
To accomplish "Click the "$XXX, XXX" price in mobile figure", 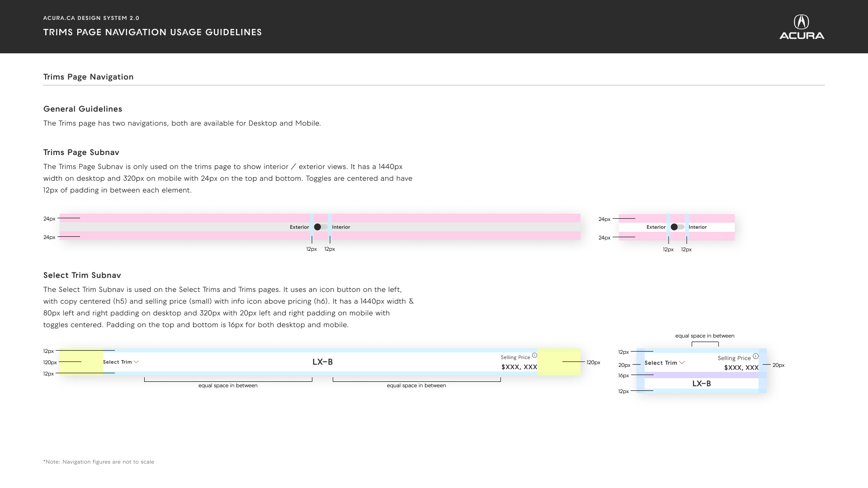I will click(x=741, y=368).
